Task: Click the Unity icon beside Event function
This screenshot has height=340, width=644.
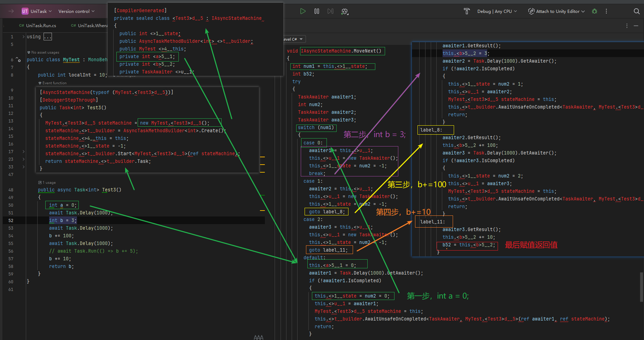Action: 40,83
